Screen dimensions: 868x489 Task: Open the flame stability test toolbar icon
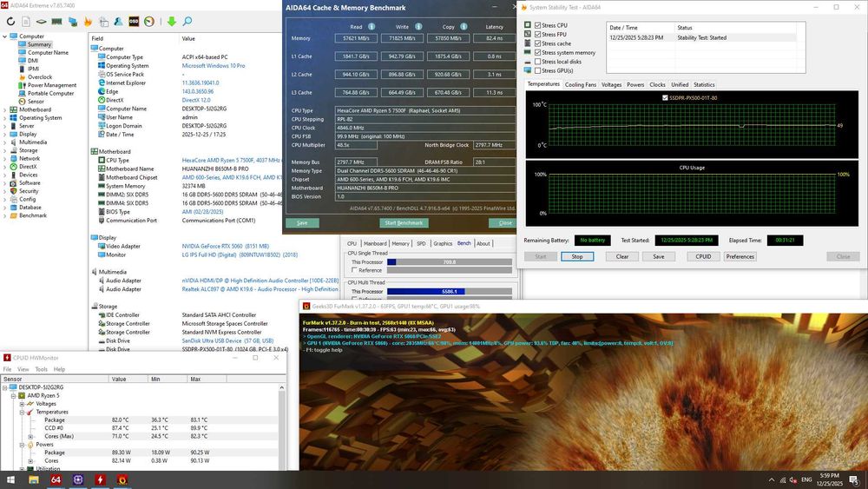[88, 22]
